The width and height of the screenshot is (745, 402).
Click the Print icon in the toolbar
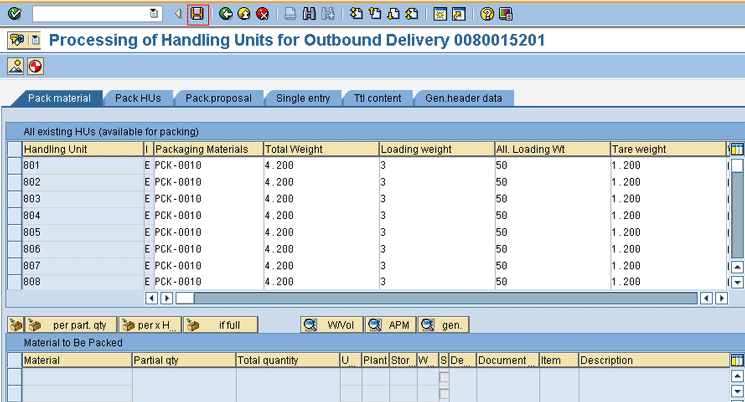[x=291, y=14]
